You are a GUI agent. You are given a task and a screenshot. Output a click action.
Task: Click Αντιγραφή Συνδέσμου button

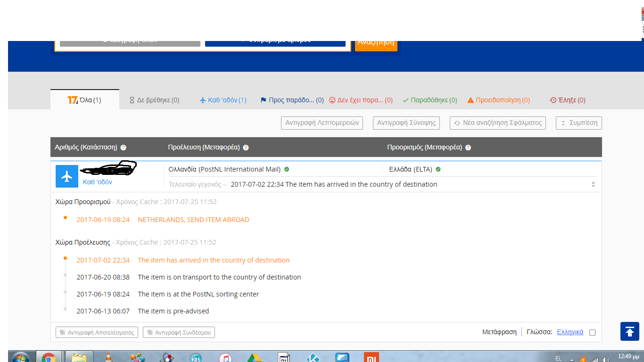(179, 332)
